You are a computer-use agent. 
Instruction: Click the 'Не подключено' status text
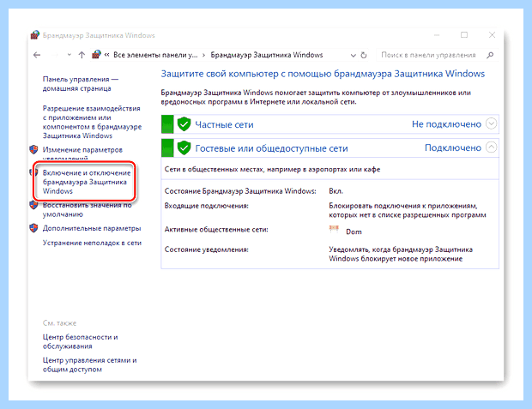tap(446, 124)
